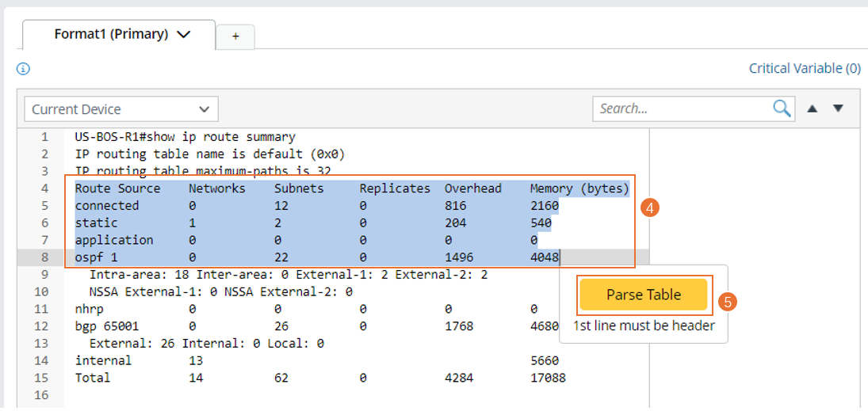Viewport: 868px width, 411px height.
Task: Click the 'application' row label
Action: (114, 240)
